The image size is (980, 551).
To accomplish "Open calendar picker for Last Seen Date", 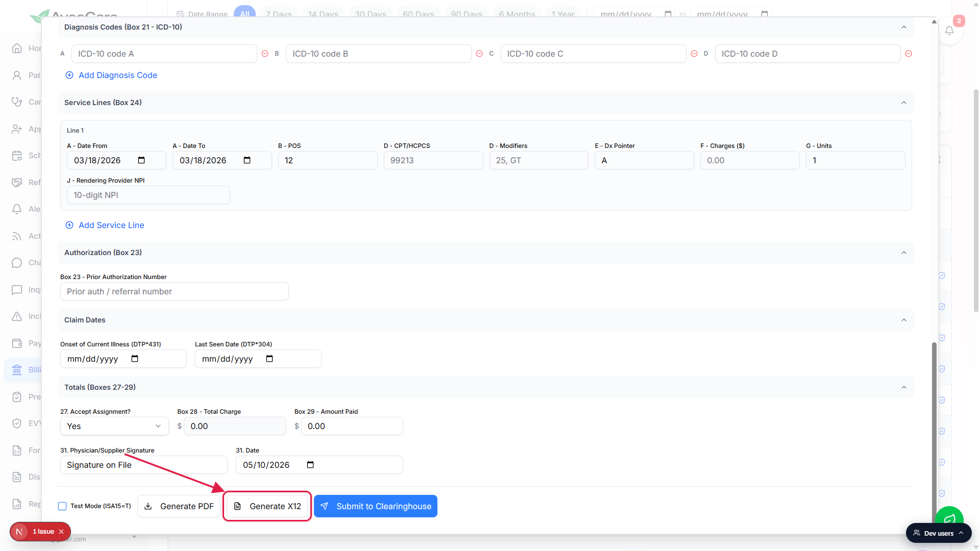I will (269, 359).
